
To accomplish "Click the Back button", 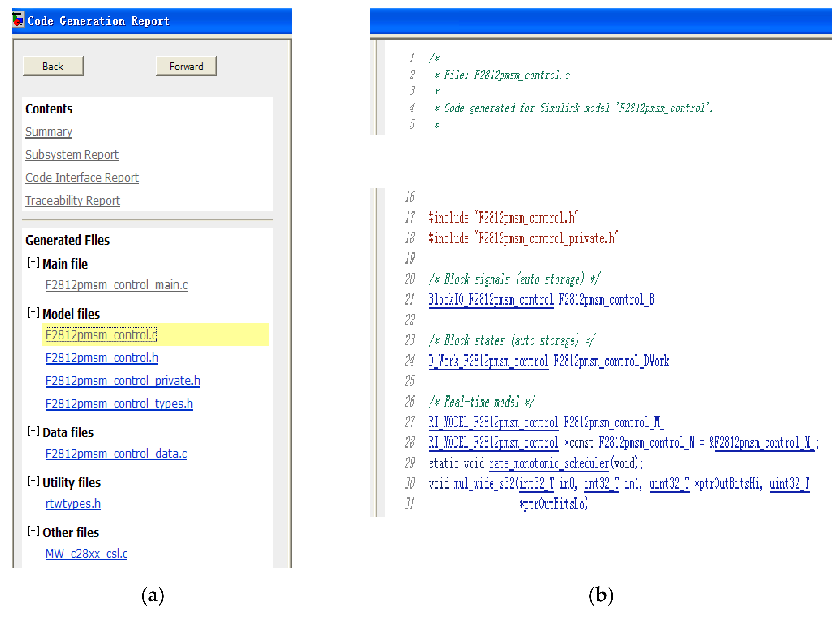I will 53,66.
